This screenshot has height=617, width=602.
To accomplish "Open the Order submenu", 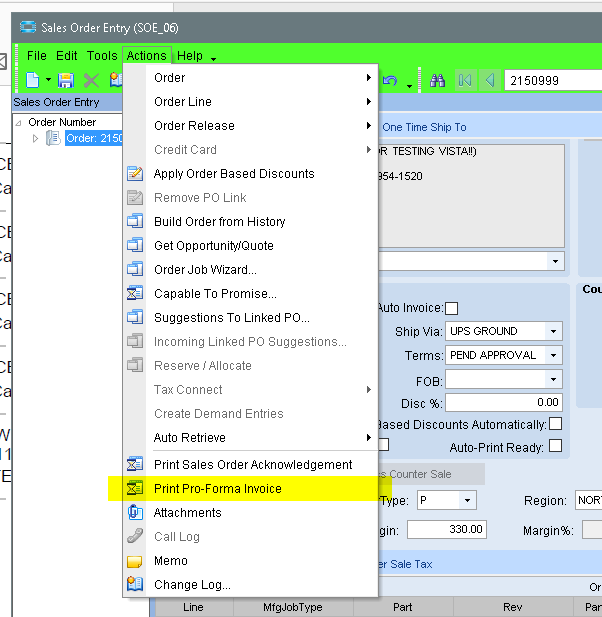I will (x=250, y=78).
